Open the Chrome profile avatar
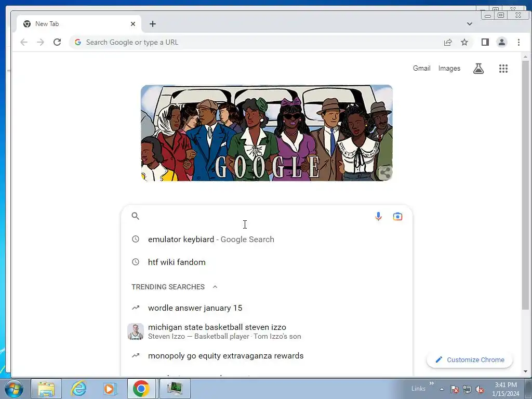 (x=502, y=42)
